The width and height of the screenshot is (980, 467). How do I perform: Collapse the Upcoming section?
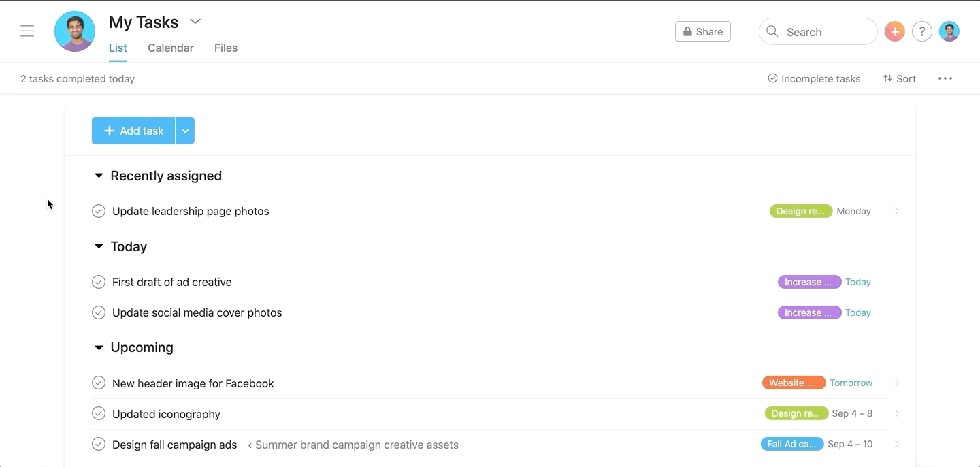point(99,347)
